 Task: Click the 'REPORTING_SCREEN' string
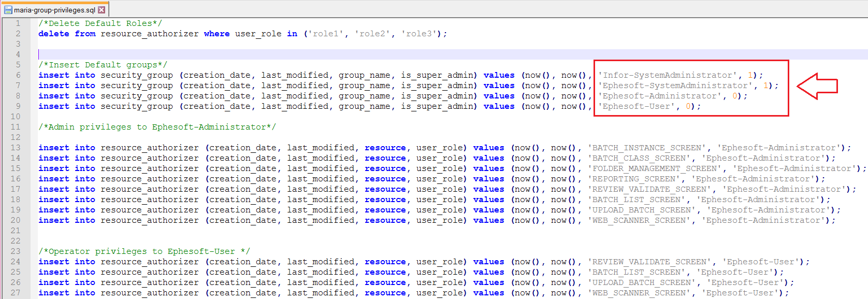[634, 179]
